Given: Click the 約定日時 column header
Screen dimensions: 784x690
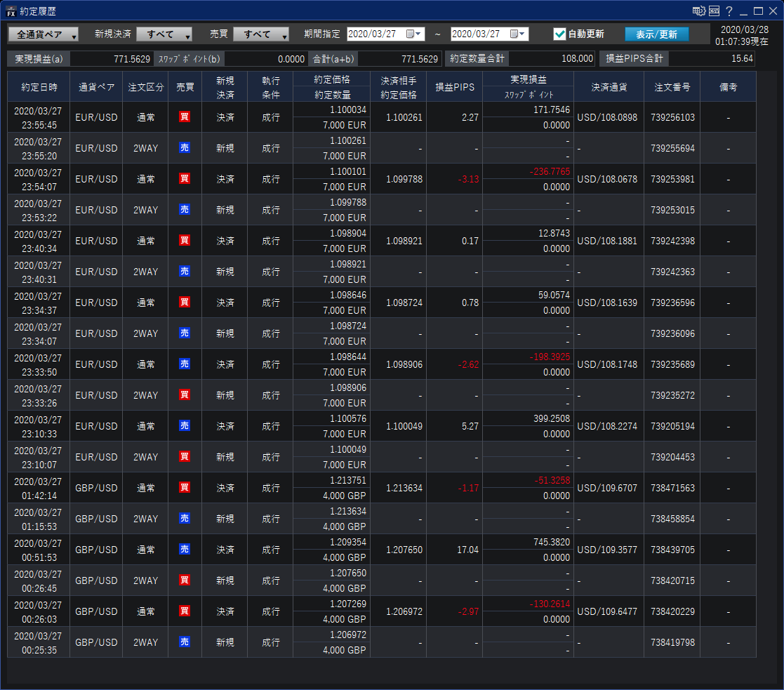Looking at the screenshot, I should coord(39,87).
